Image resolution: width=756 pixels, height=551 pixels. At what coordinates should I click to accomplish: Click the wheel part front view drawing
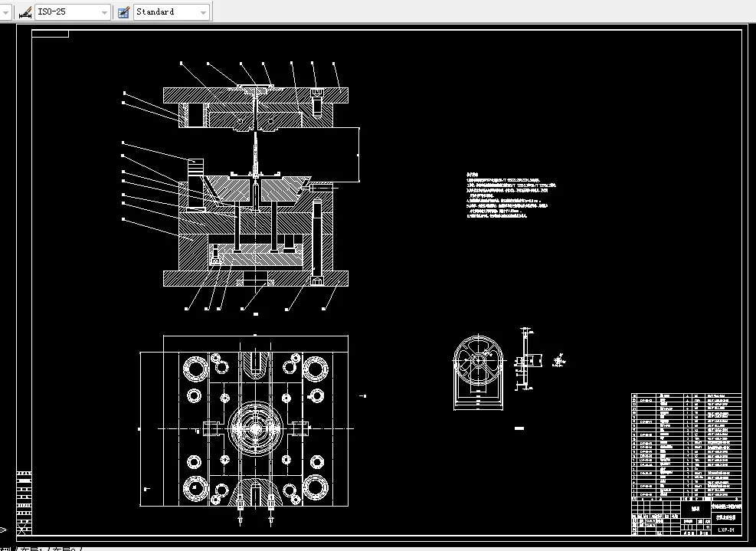479,373
